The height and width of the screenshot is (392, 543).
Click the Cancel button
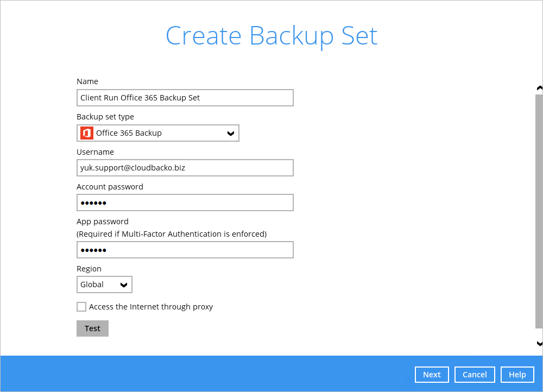475,375
